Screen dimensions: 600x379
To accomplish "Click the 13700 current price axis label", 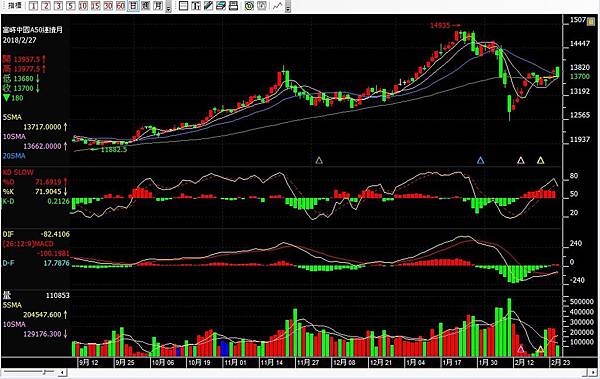I will click(580, 77).
